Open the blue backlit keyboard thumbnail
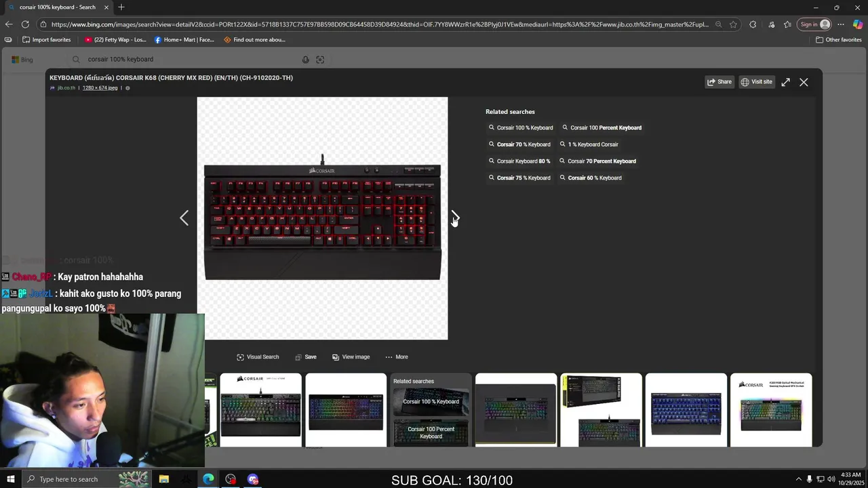 tap(686, 410)
